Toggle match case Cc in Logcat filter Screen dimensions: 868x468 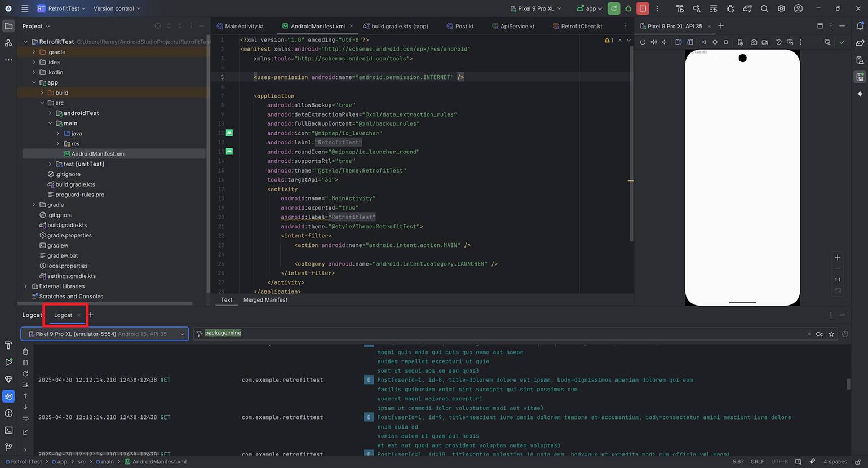(820, 334)
